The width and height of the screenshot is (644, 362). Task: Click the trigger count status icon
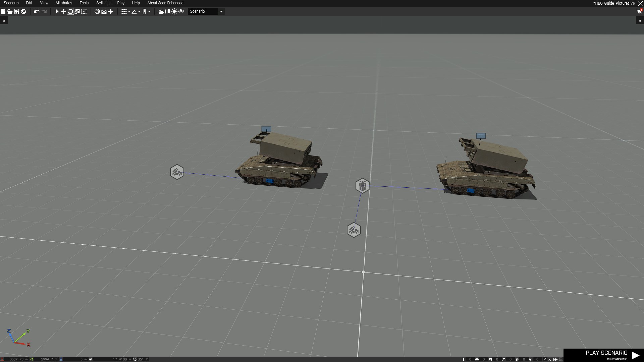coord(504,359)
